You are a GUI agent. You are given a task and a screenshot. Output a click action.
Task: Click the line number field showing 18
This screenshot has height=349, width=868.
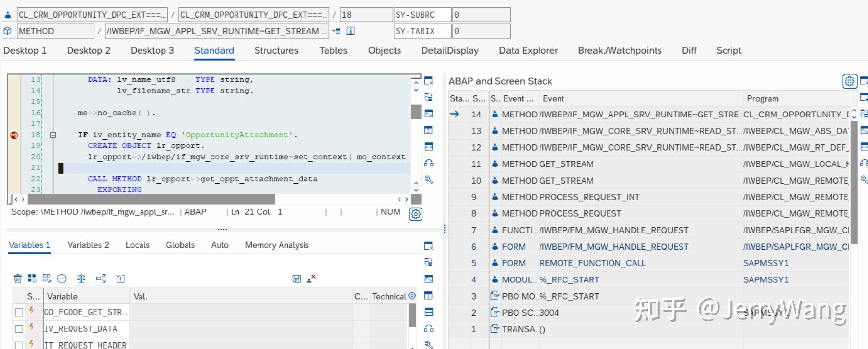(x=366, y=15)
